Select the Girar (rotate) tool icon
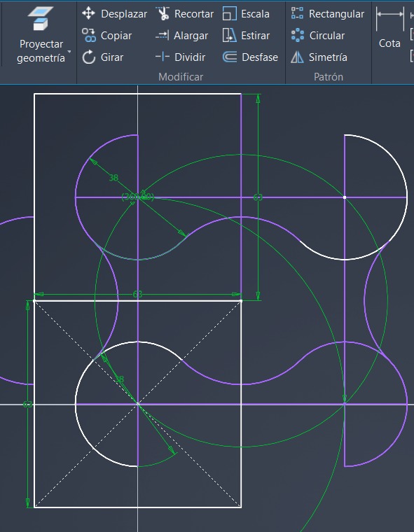This screenshot has width=414, height=532. (x=89, y=57)
